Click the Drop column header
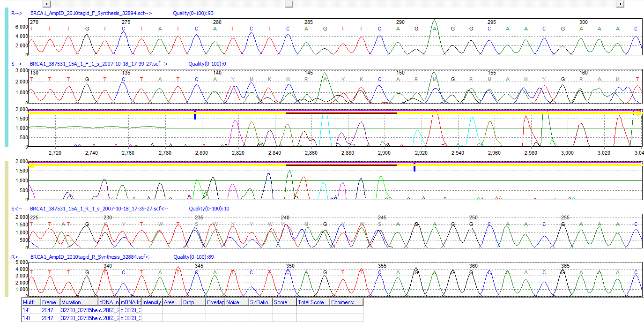Viewport: 644px width, 322px height. pos(194,302)
